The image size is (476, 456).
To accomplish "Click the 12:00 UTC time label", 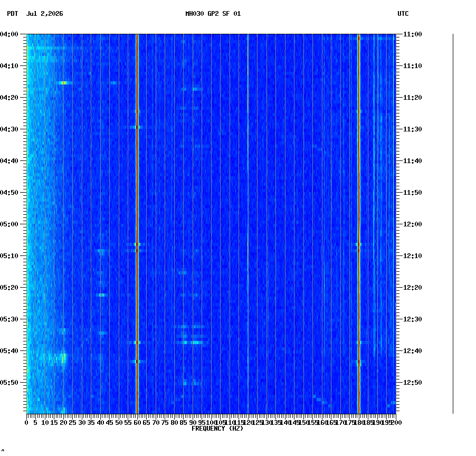I will tap(413, 224).
